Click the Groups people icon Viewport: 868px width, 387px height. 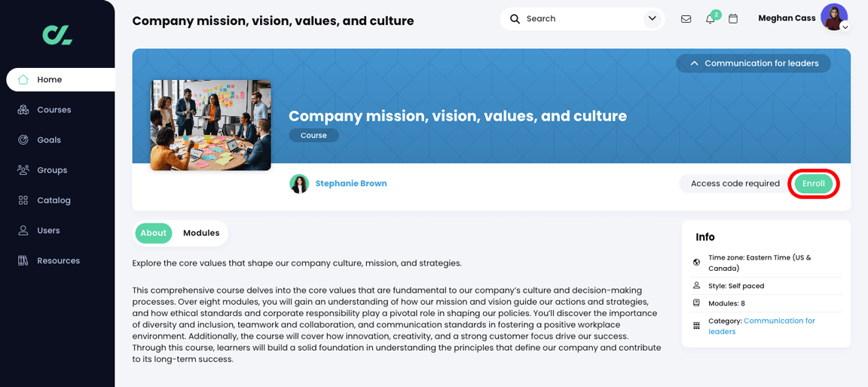(x=23, y=170)
